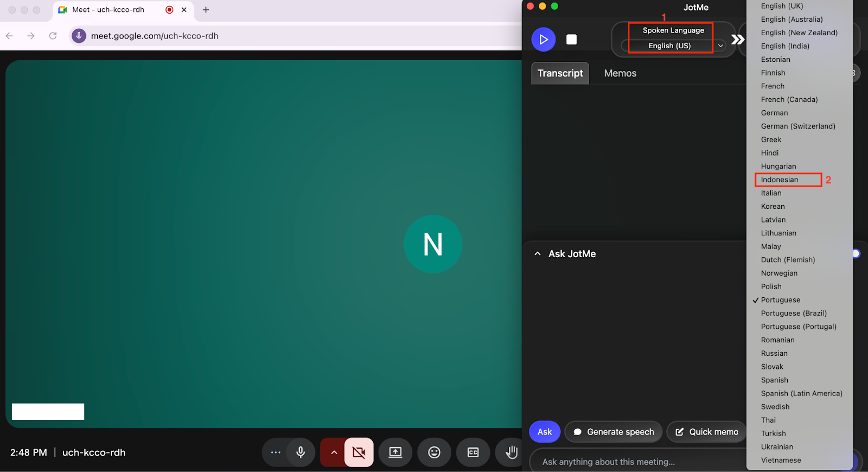Choose English (New Zealand) in the list
The width and height of the screenshot is (868, 472).
click(799, 33)
